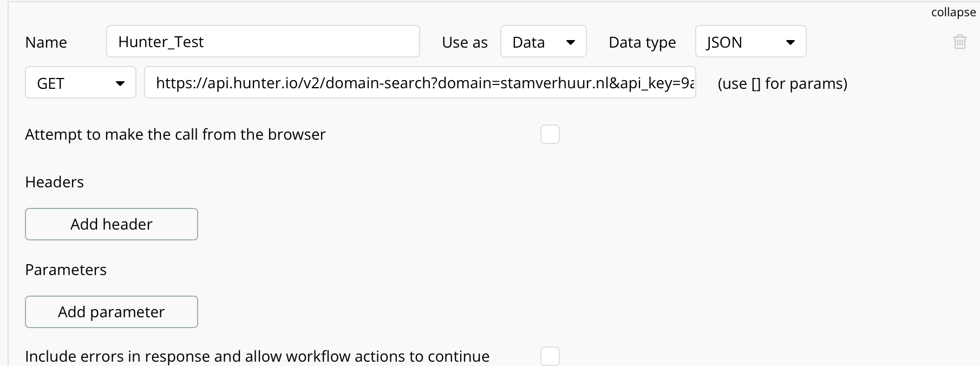Click the use [] for params hint
This screenshot has height=366, width=980.
(x=782, y=83)
